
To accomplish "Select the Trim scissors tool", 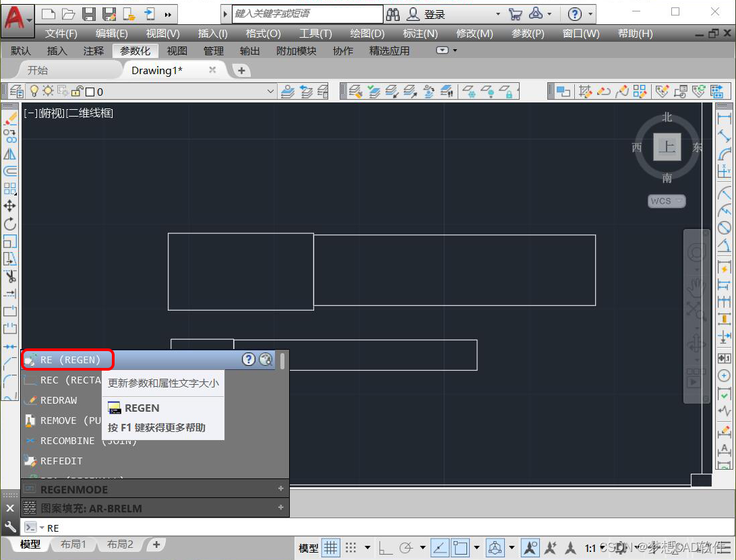I will [10, 276].
